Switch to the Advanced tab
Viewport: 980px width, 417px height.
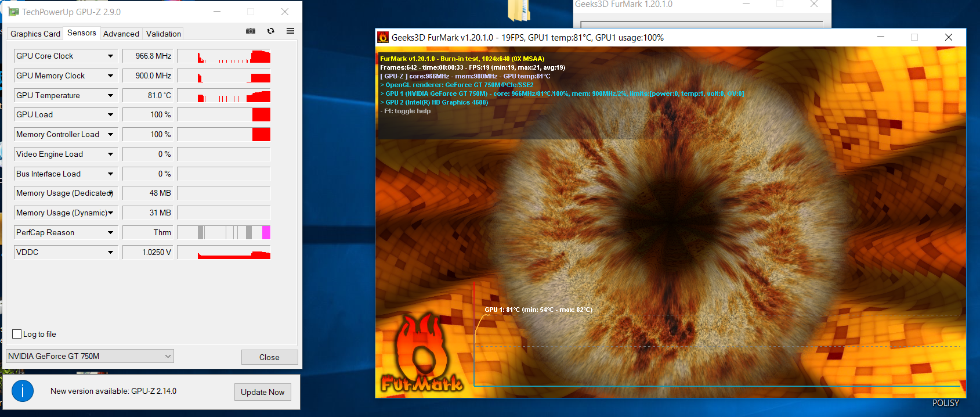point(121,34)
